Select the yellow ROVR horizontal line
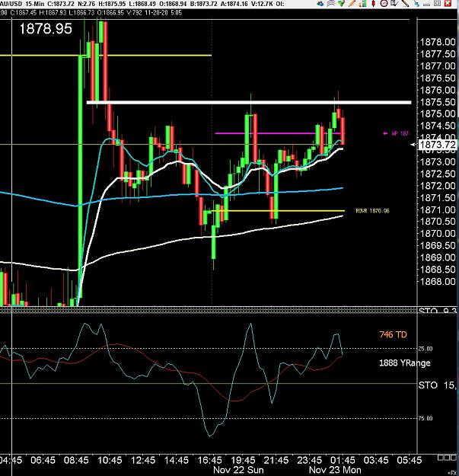Viewport: 459px width, 476px height. pos(278,211)
